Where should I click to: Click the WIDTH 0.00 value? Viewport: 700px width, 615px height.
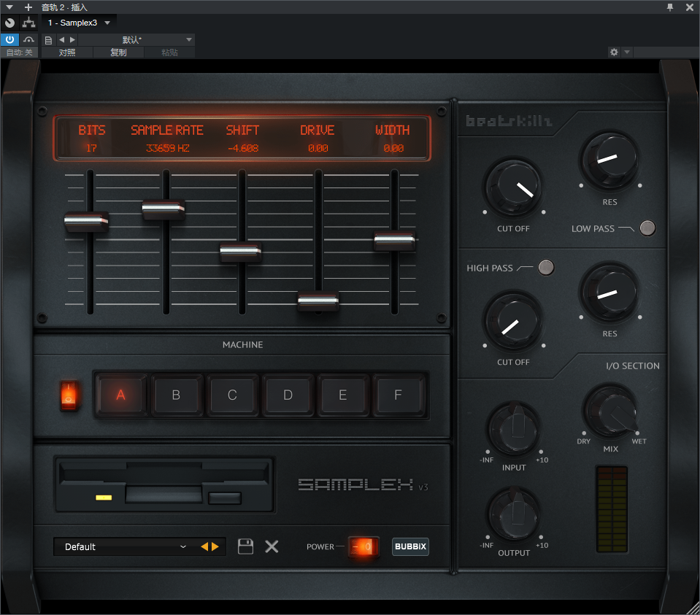click(393, 148)
